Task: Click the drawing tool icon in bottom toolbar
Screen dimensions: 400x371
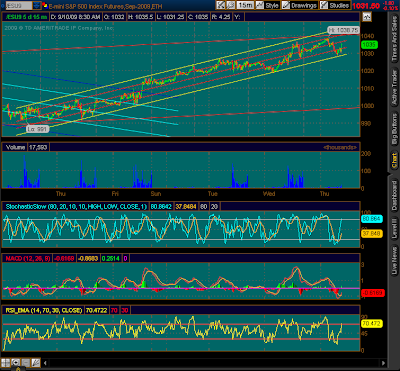Action: pyautogui.click(x=36, y=363)
